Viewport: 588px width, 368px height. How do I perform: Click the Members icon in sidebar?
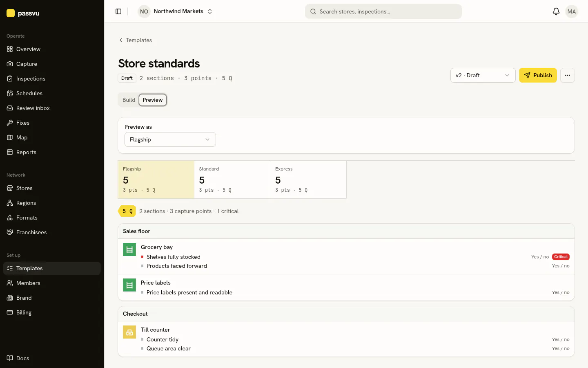pyautogui.click(x=10, y=283)
